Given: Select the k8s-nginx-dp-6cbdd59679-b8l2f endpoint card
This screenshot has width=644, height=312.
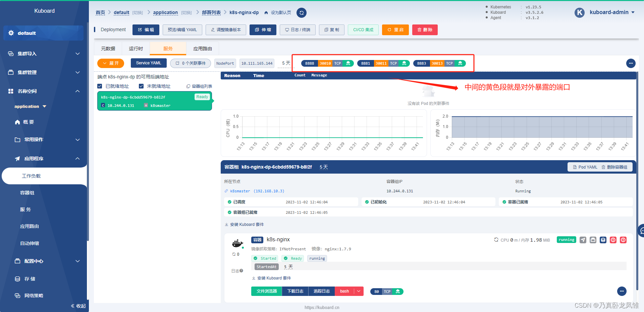Looking at the screenshot, I should tap(155, 101).
